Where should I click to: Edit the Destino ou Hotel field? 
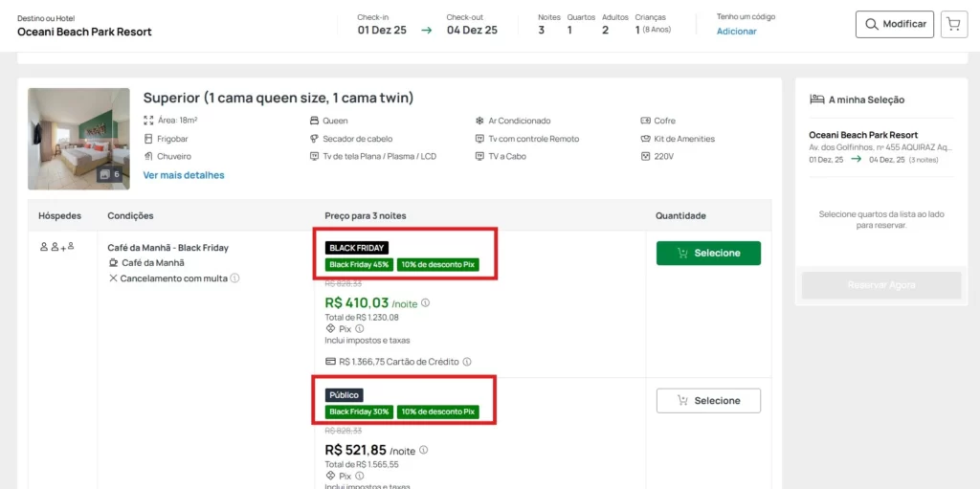tap(84, 32)
